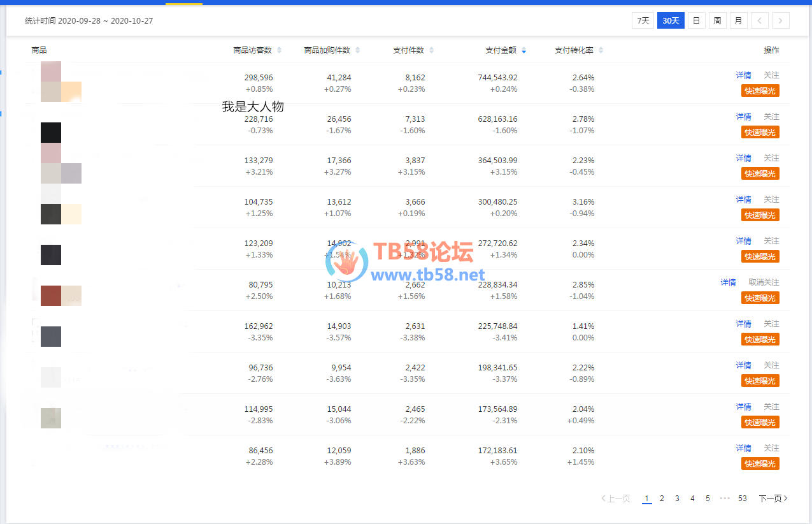The height and width of the screenshot is (524, 812).
Task: Sort by 支付件数 column arrows
Action: click(431, 50)
